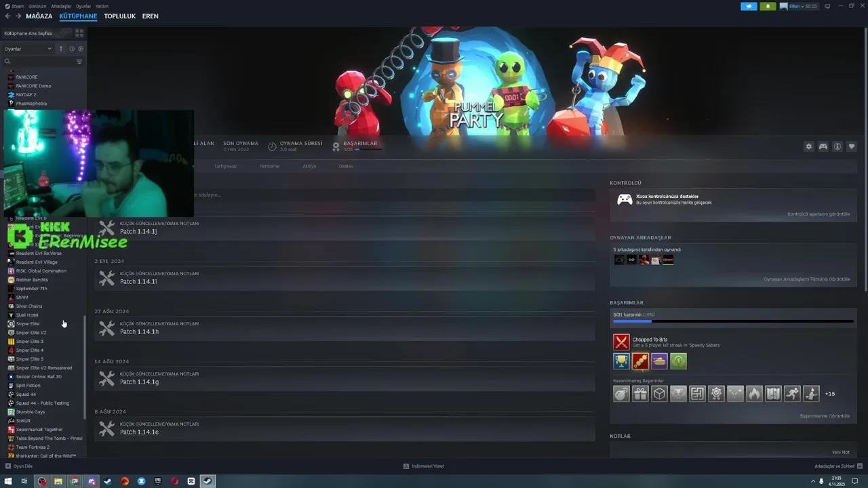This screenshot has width=868, height=488.
Task: Expand the Eren account dropdown
Action: [799, 6]
